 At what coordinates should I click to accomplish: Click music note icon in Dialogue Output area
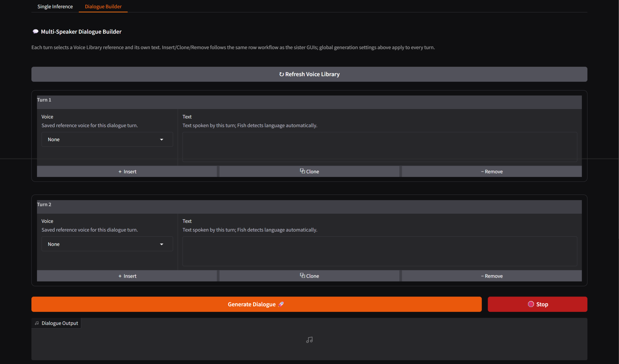click(309, 340)
